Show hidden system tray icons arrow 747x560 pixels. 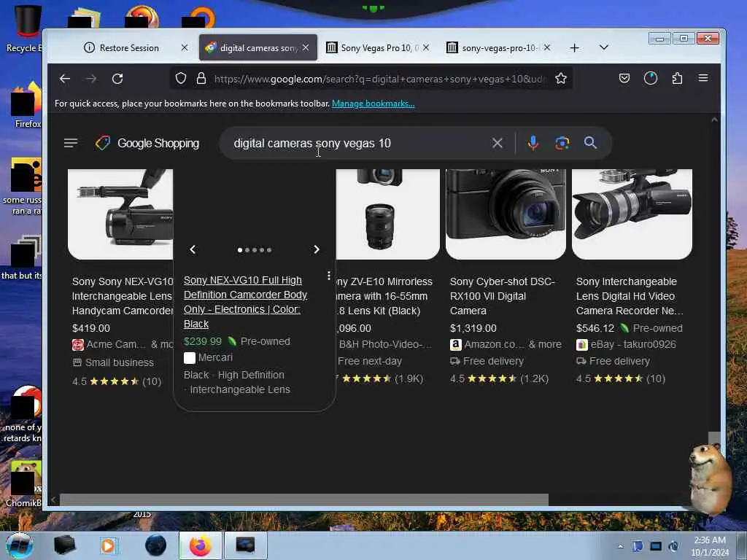coord(620,546)
